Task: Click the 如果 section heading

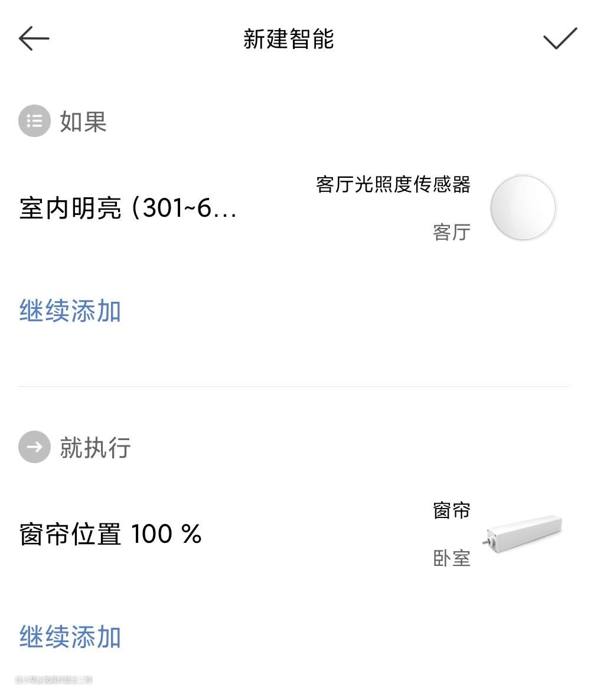Action: [83, 122]
